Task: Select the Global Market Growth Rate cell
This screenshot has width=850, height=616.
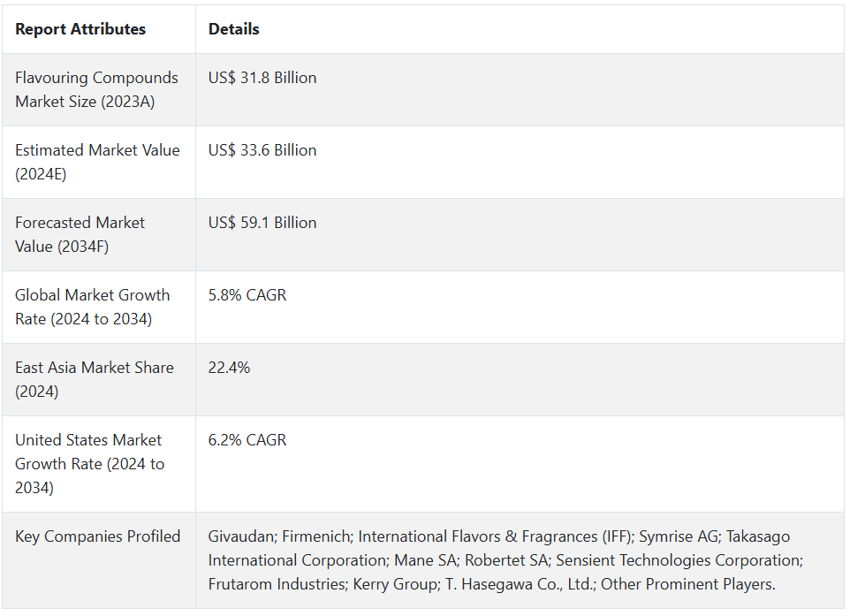Action: [x=92, y=307]
